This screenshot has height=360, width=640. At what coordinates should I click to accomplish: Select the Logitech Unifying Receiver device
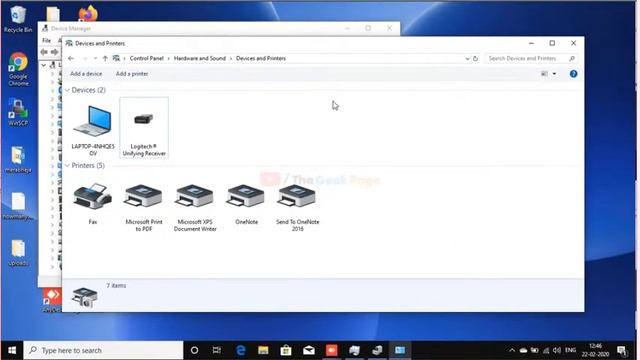[144, 128]
